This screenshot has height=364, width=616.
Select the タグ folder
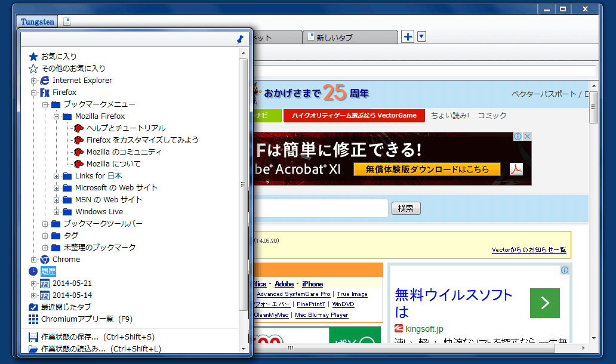[70, 236]
